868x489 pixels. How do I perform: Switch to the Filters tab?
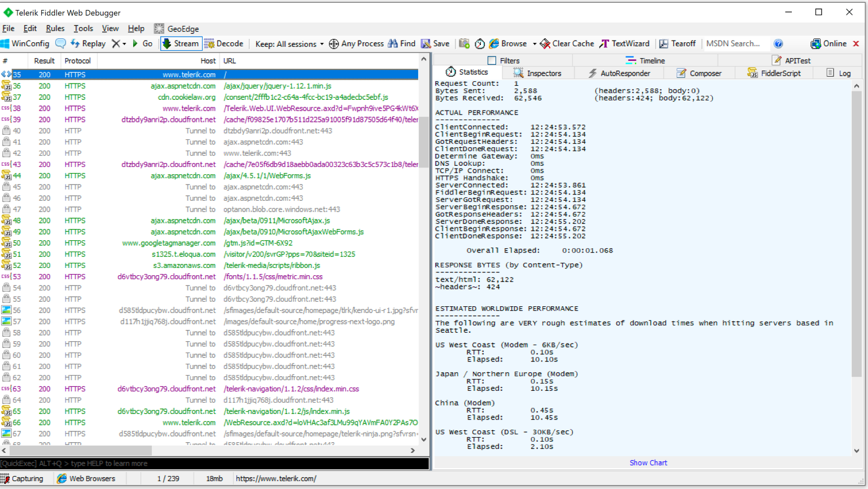(503, 60)
